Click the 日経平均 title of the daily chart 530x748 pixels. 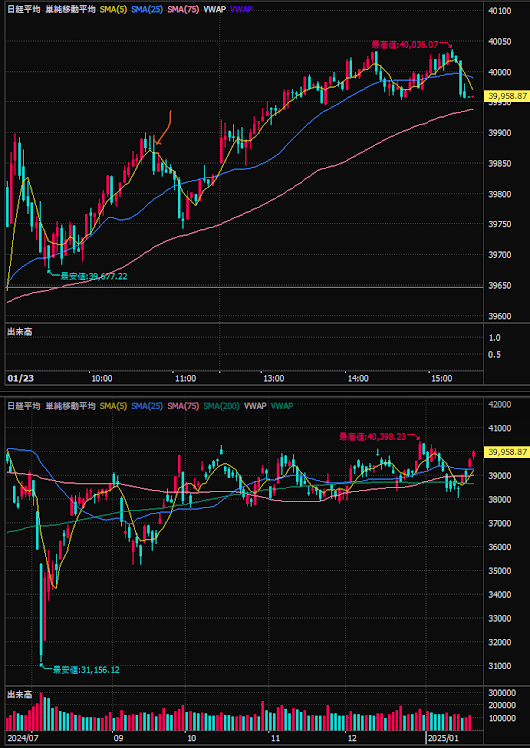[24, 406]
